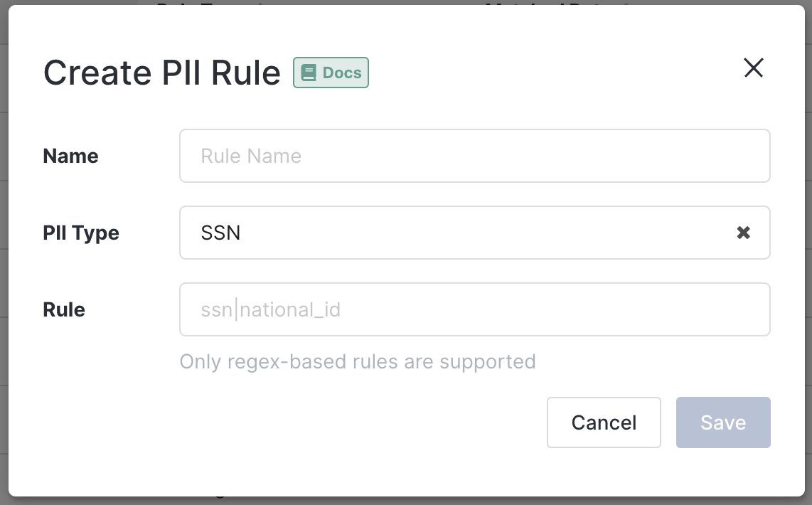Click the 'Docs' word in the badge
This screenshot has width=812, height=505.
342,73
